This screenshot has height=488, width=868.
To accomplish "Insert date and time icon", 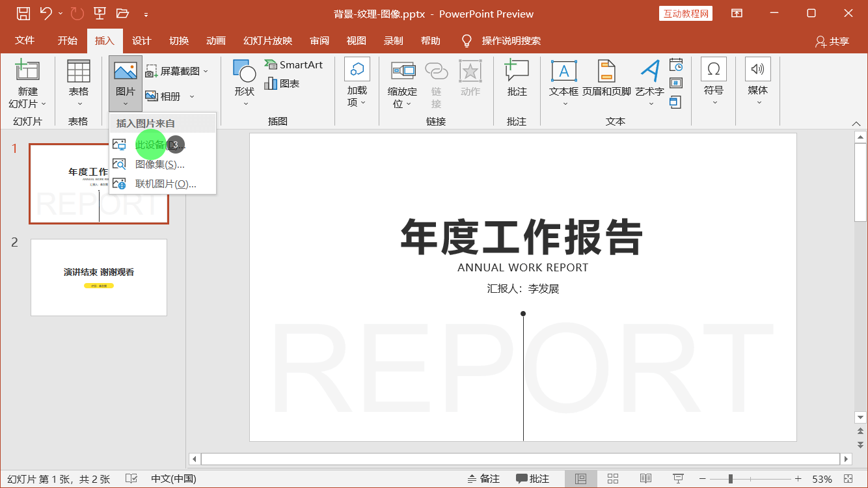I will (676, 64).
